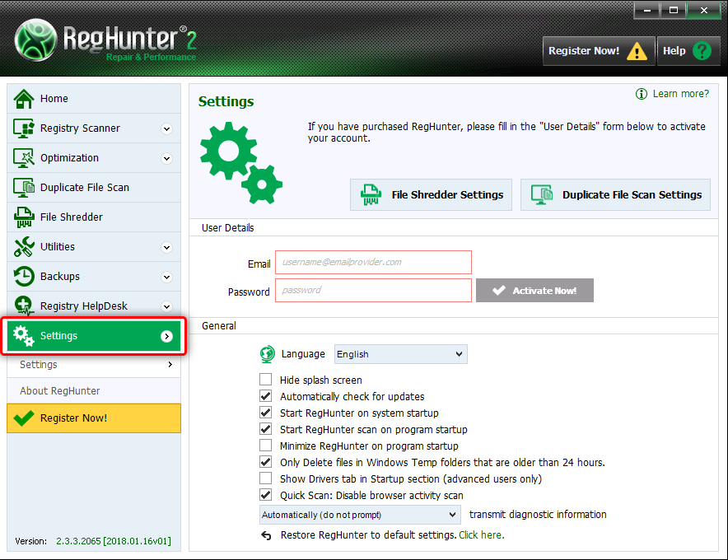Screen dimensions: 728x560
Task: Open the Language dropdown set to English
Action: click(x=400, y=354)
